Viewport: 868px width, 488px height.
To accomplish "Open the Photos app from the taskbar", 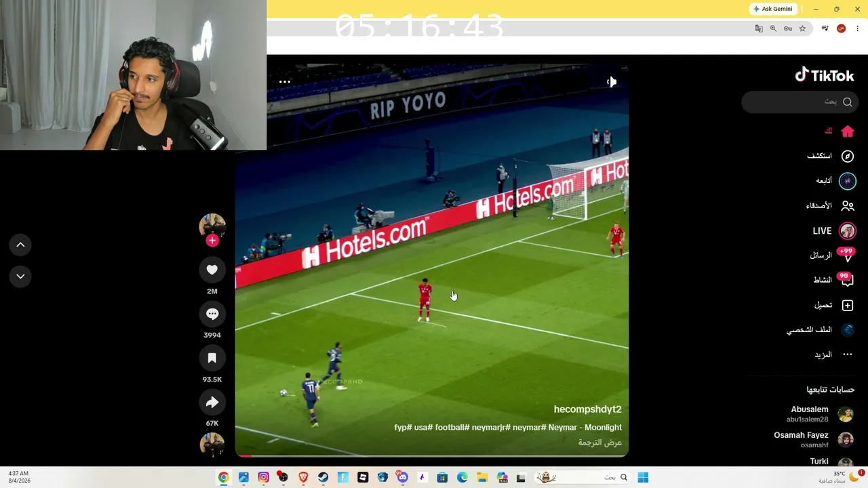I will click(x=243, y=478).
